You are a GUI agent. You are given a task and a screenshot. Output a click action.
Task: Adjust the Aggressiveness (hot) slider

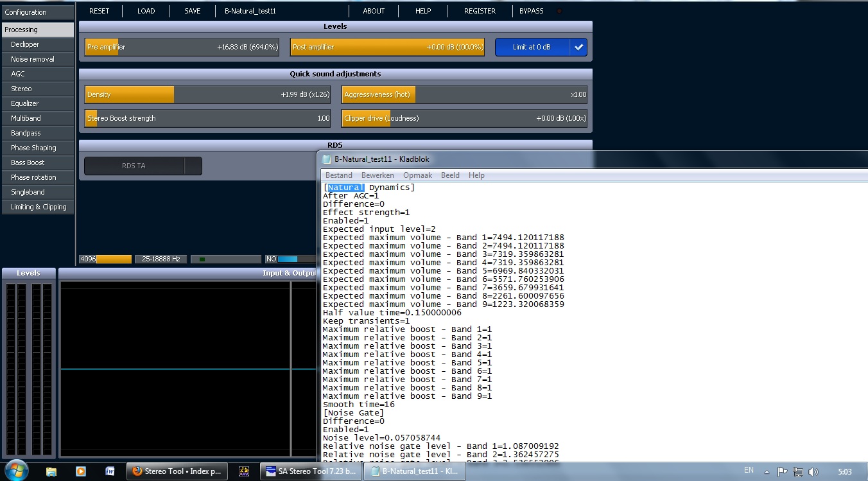pyautogui.click(x=464, y=94)
